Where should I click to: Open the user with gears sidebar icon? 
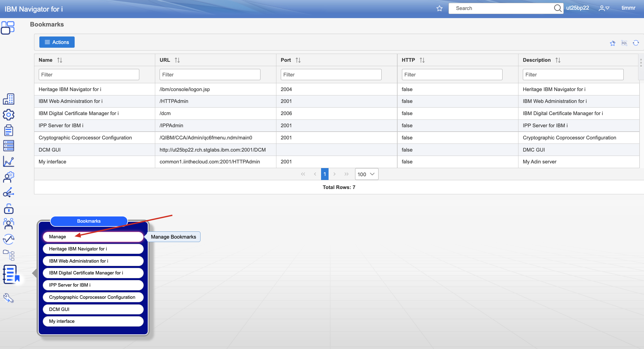click(x=8, y=177)
